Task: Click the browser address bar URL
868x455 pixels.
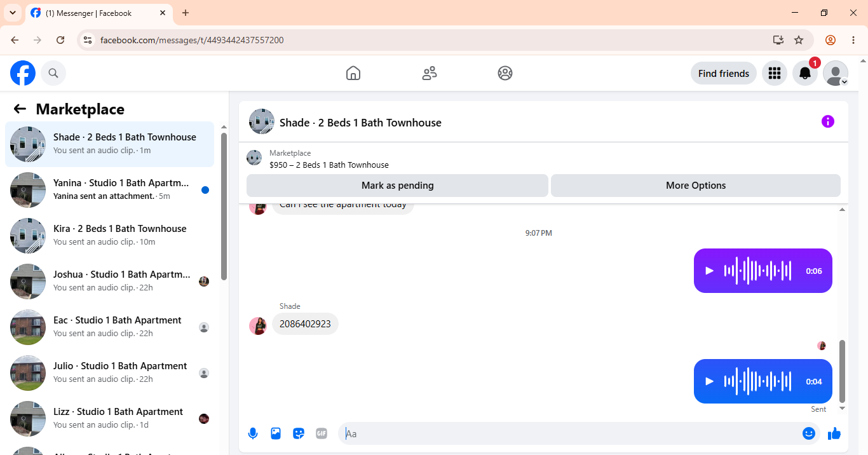Action: point(192,40)
